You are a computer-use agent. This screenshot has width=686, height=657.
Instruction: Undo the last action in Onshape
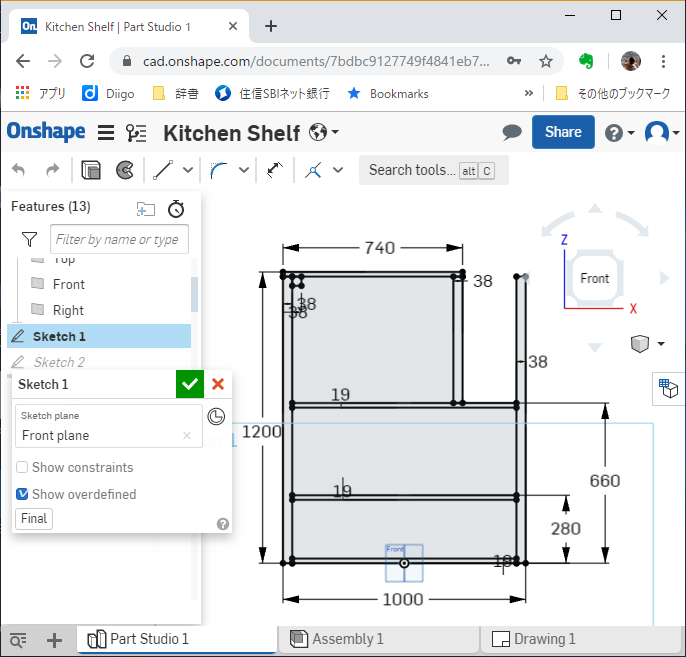[x=18, y=170]
